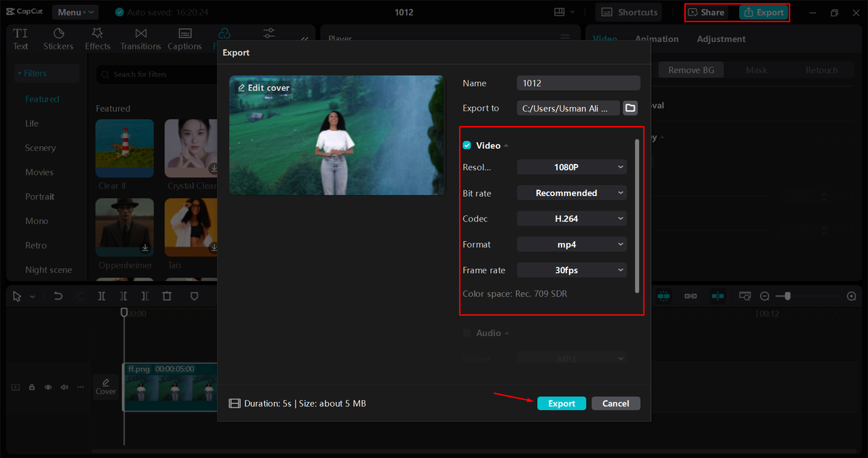Viewport: 868px width, 458px height.
Task: Lock the video track
Action: 32,388
